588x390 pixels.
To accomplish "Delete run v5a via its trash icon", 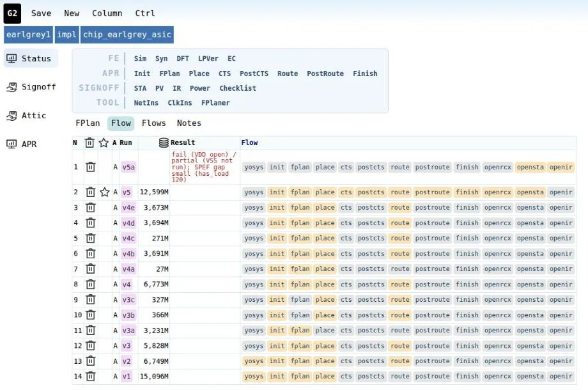I will [90, 167].
